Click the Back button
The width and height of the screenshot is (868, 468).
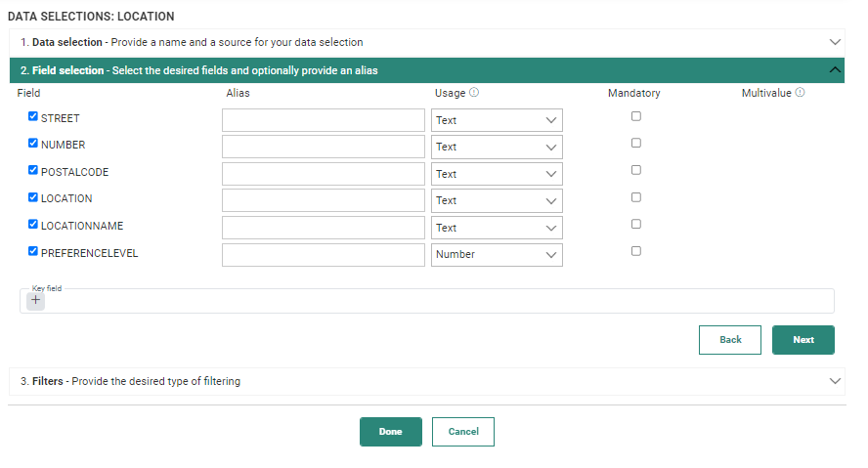pyautogui.click(x=730, y=340)
